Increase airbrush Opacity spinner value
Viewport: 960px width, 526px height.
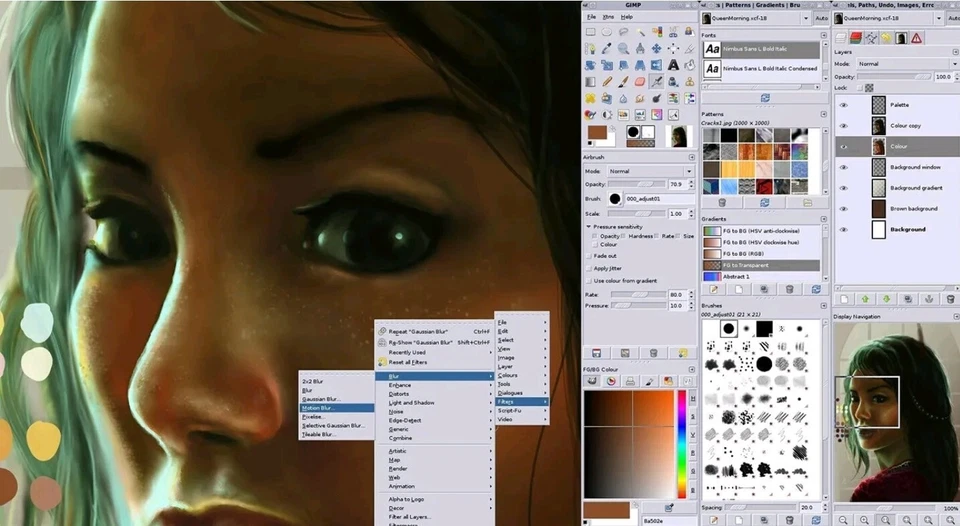691,181
